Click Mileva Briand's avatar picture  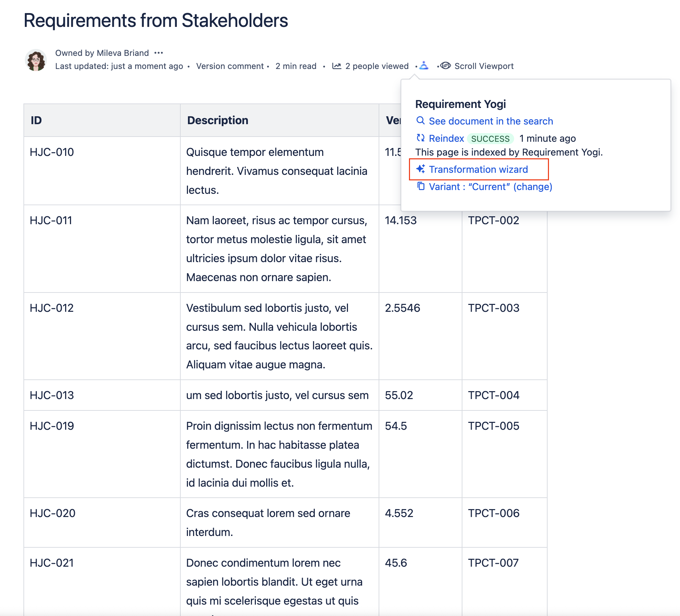[x=36, y=60]
